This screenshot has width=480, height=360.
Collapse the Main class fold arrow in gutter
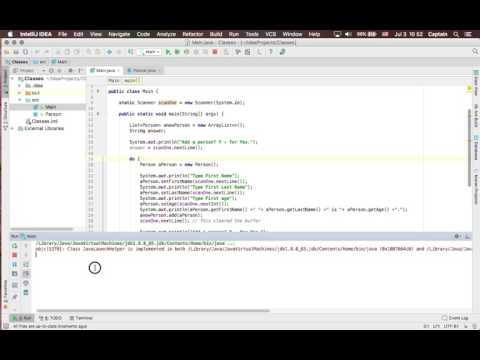click(x=98, y=91)
